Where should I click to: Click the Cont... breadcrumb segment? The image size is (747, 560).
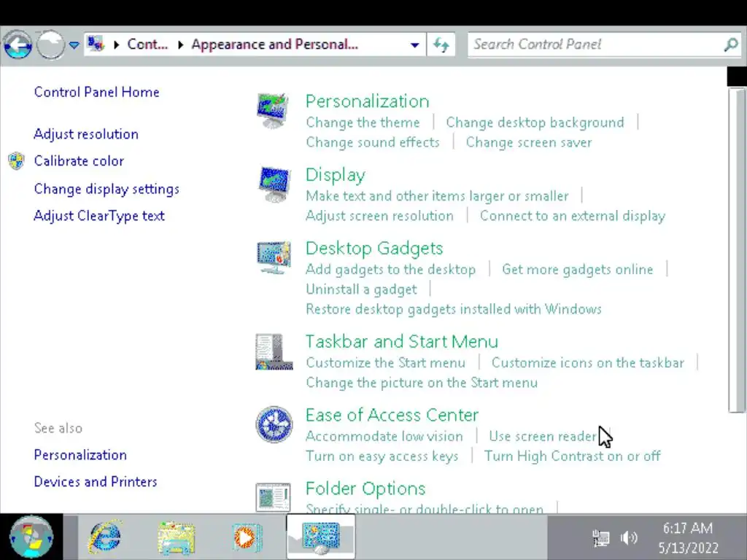coord(147,44)
